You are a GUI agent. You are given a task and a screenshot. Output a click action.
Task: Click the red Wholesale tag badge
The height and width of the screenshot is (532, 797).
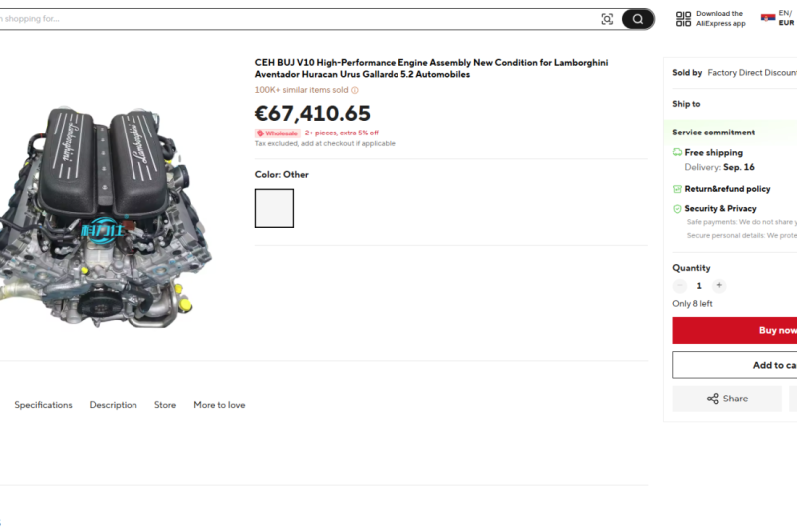coord(278,133)
